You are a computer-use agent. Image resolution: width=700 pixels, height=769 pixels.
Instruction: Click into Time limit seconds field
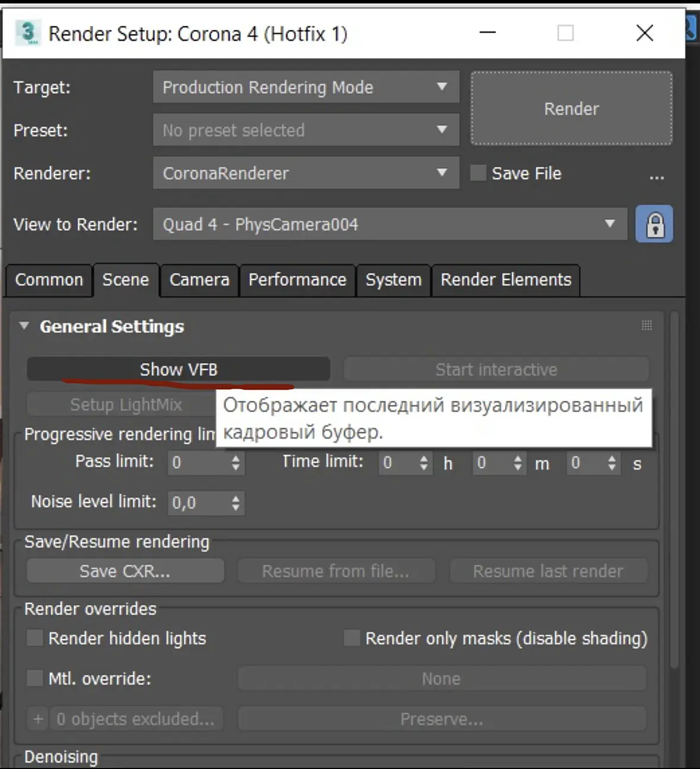587,462
